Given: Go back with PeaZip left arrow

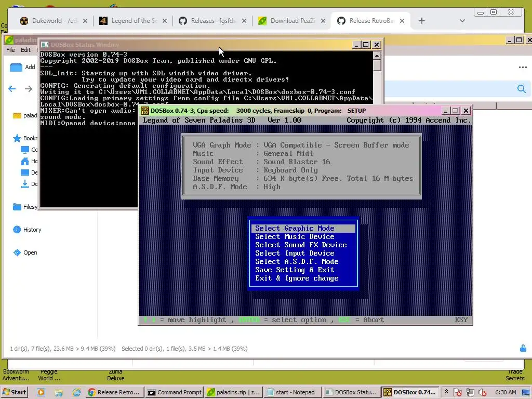Looking at the screenshot, I should [12, 89].
